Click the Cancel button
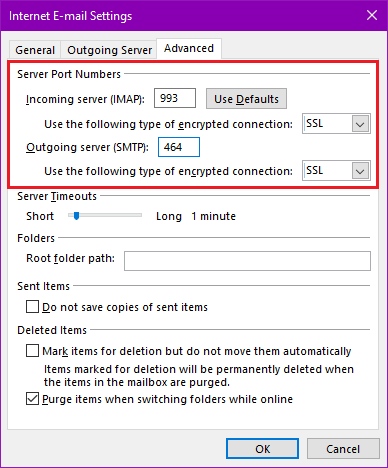 point(343,449)
